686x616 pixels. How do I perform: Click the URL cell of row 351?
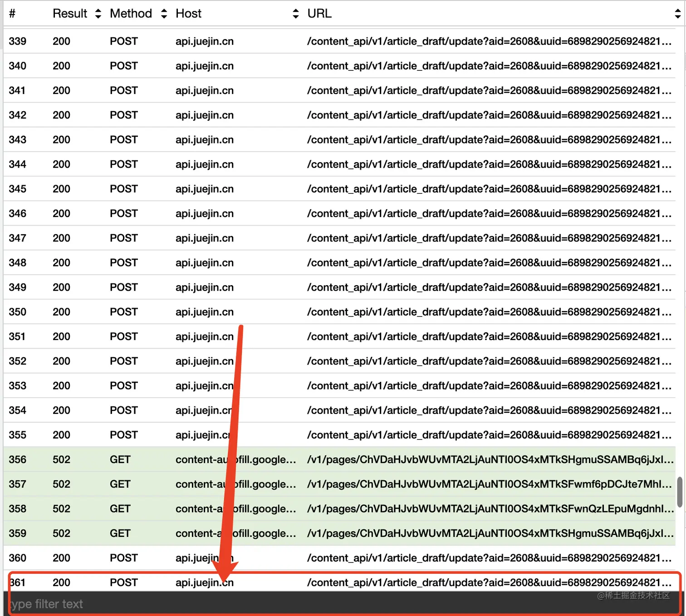pos(489,337)
